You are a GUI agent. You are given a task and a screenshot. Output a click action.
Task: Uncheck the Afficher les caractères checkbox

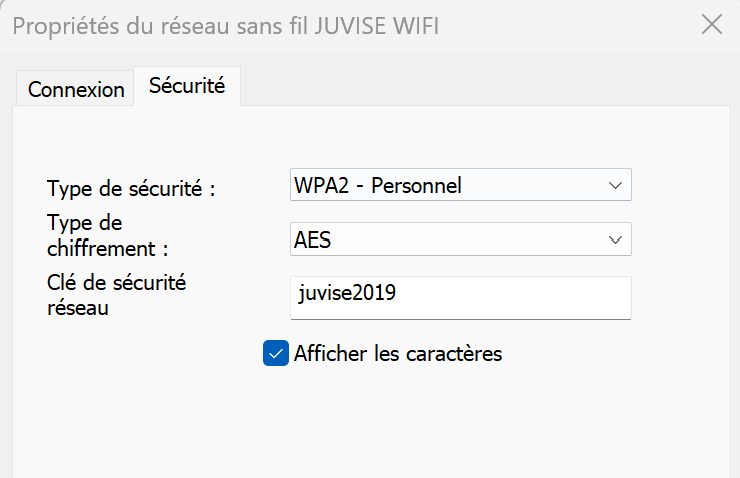[x=275, y=353]
